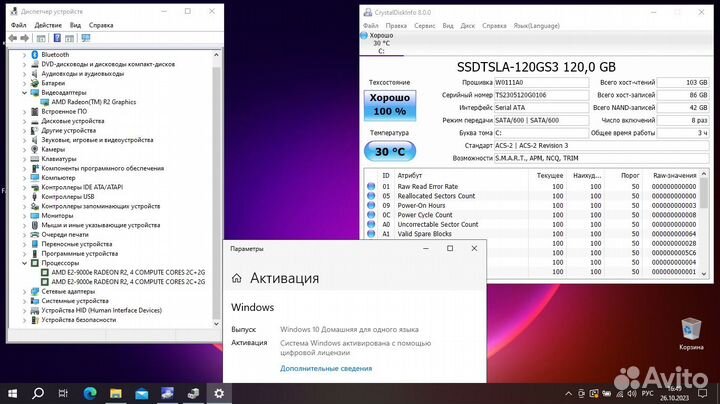Launch Microsoft Edge from taskbar
720x404 pixels.
coord(90,393)
